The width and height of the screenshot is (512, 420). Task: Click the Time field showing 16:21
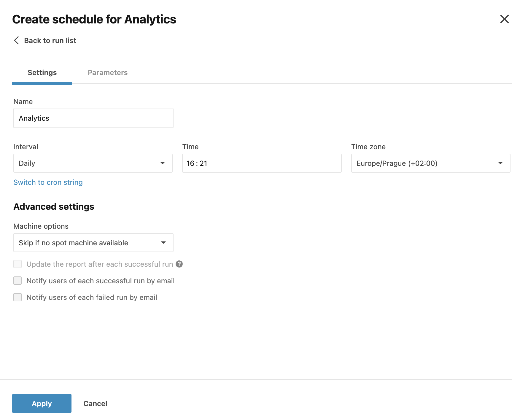pyautogui.click(x=261, y=163)
